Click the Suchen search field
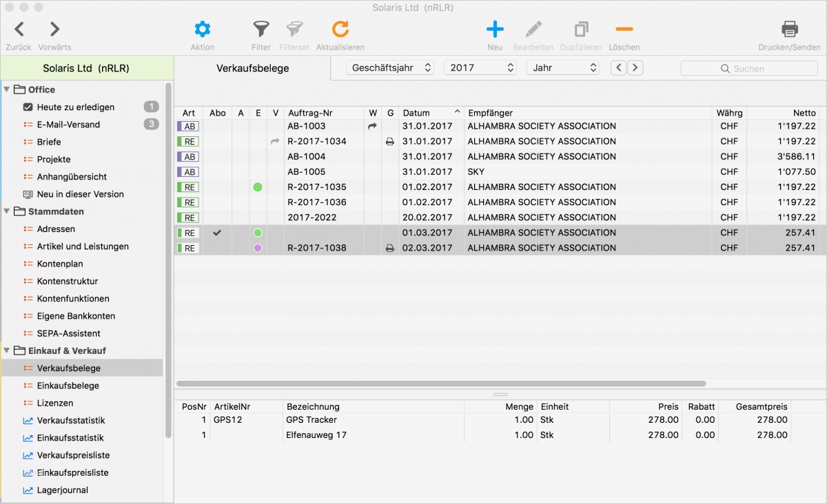Screen dimensions: 827x504 tap(748, 69)
